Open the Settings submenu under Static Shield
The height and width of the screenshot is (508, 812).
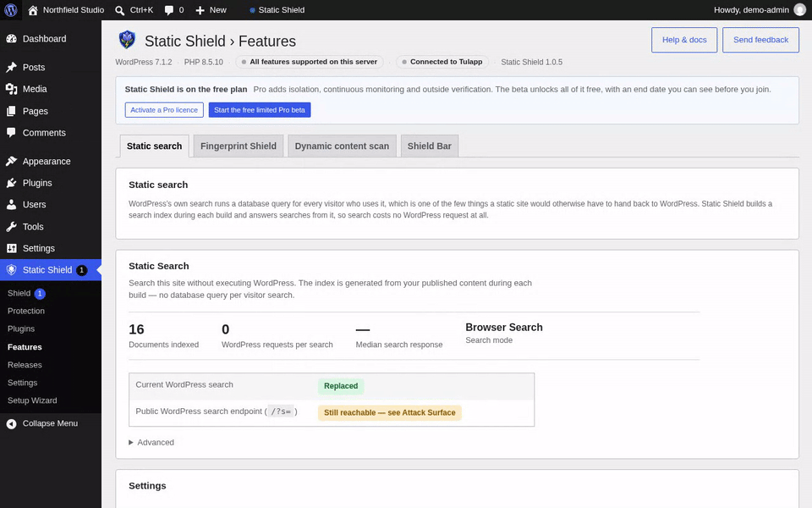coord(22,383)
